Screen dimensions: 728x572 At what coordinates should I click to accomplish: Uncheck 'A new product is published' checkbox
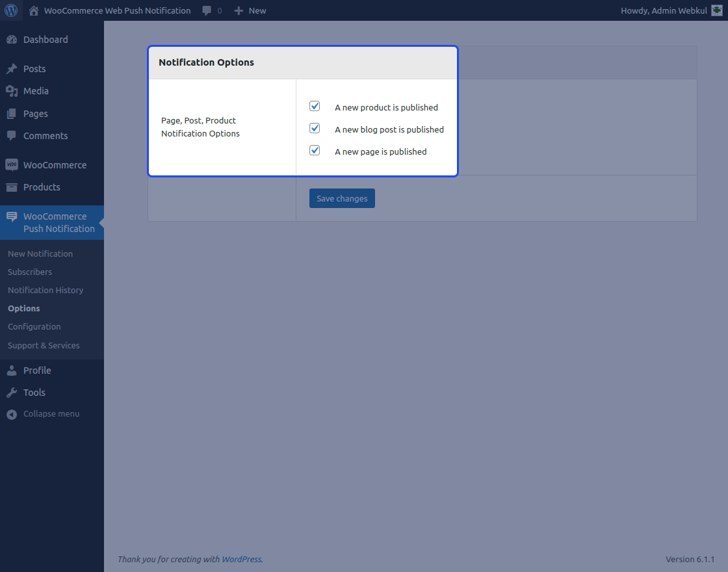point(315,107)
